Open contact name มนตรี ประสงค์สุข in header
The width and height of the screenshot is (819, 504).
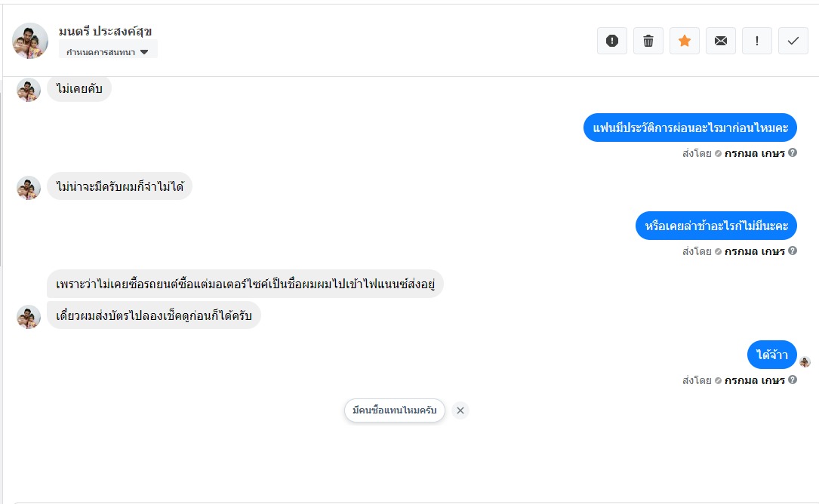pyautogui.click(x=106, y=32)
